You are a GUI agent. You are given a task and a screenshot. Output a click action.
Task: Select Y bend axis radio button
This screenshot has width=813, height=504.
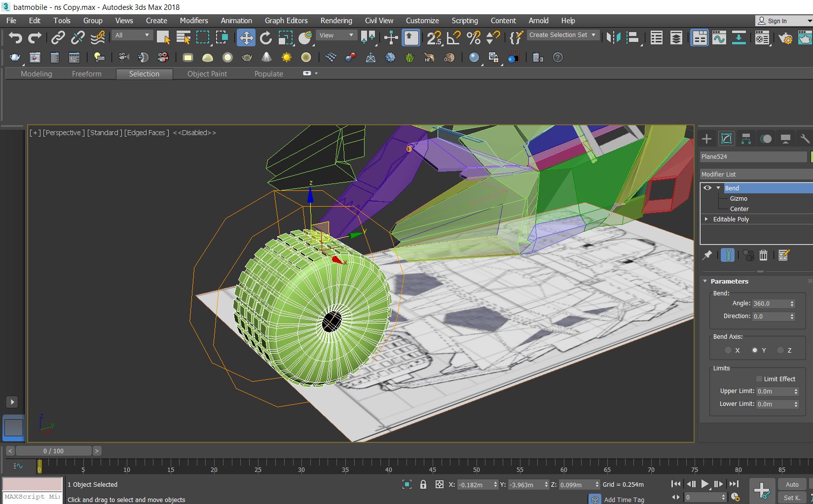pyautogui.click(x=754, y=350)
